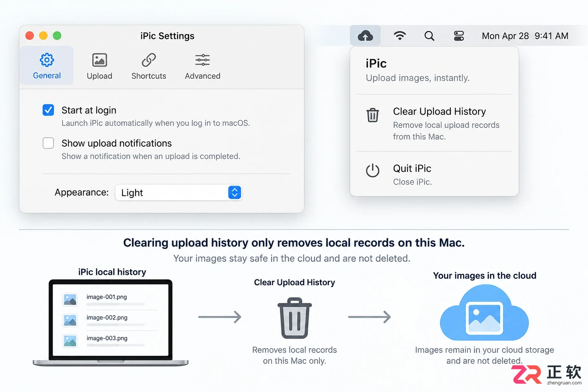Click 'Show a notification when an upload is completed.'

(151, 156)
